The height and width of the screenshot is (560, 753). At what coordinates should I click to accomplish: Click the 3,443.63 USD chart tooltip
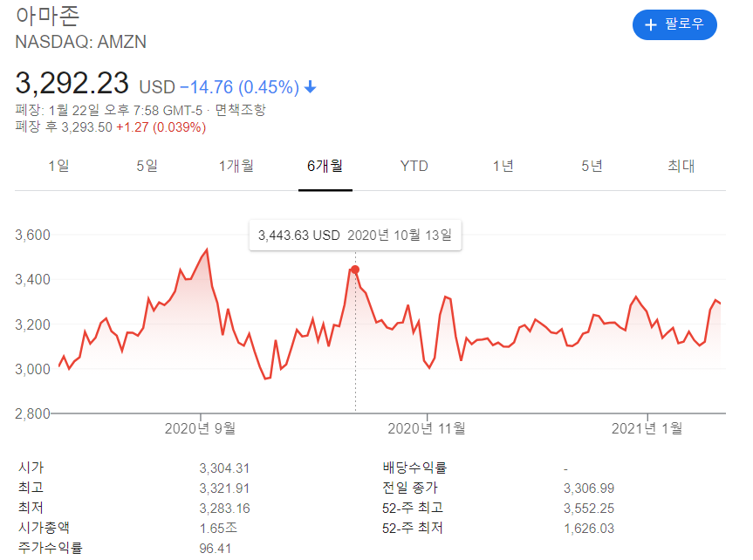click(x=355, y=236)
